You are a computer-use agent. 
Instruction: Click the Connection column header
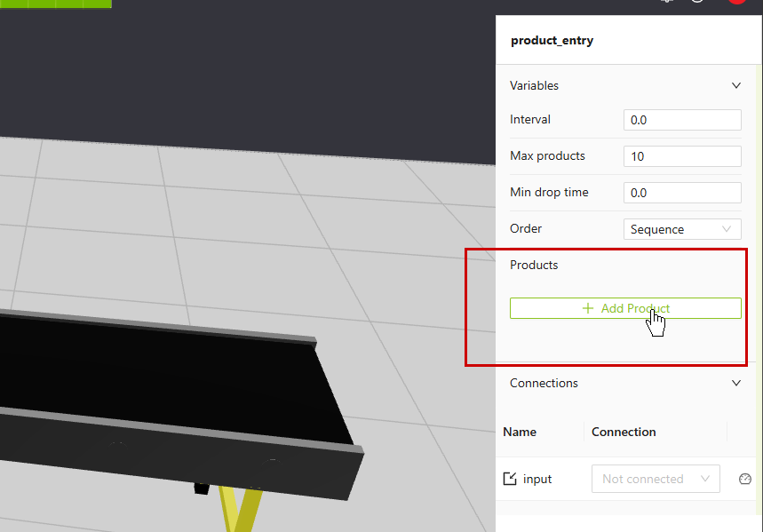click(x=624, y=432)
